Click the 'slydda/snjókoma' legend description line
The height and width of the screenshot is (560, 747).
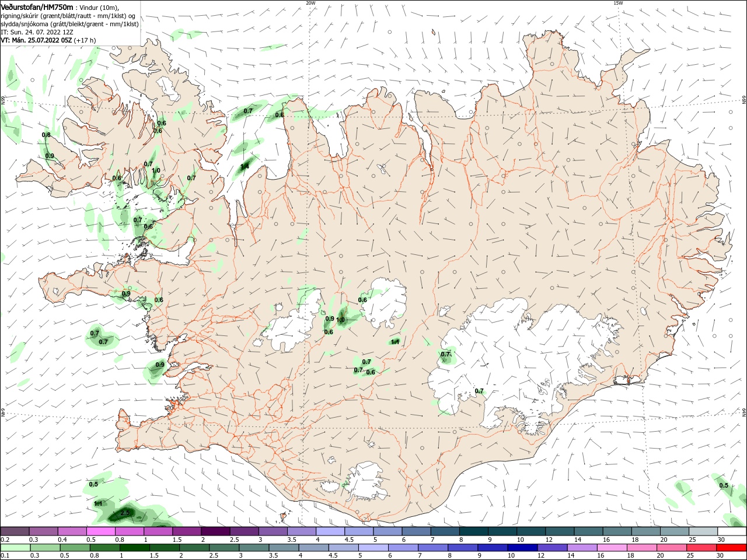[x=69, y=24]
